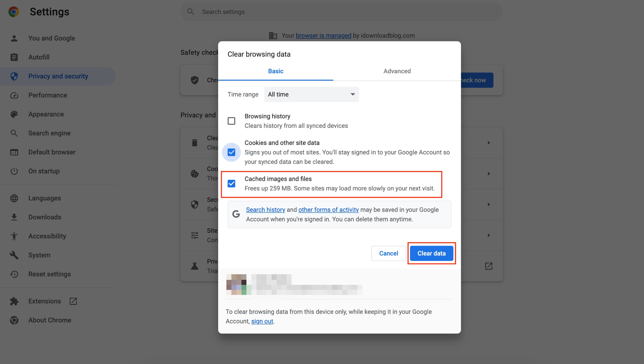Open System settings via the wrench icon
Image resolution: width=644 pixels, height=364 pixels.
pyautogui.click(x=14, y=255)
